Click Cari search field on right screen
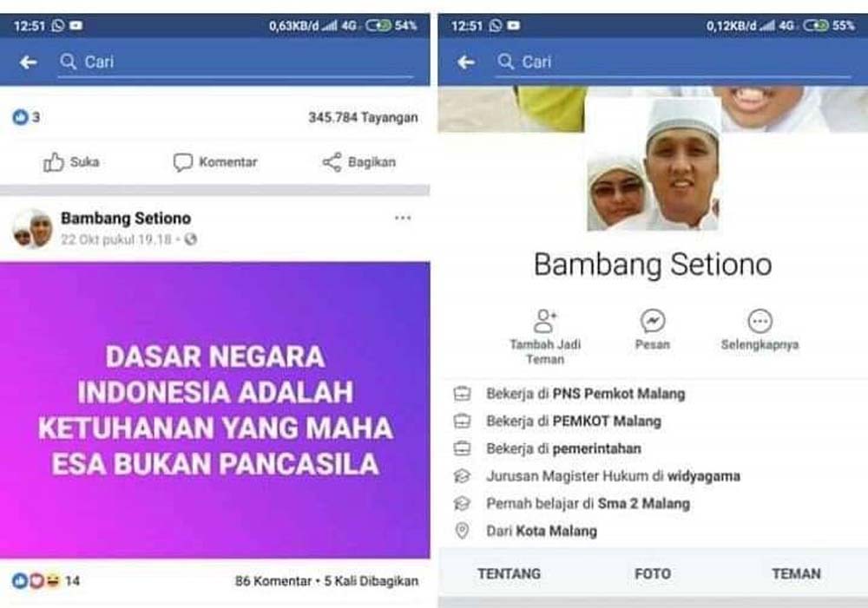 pos(674,62)
